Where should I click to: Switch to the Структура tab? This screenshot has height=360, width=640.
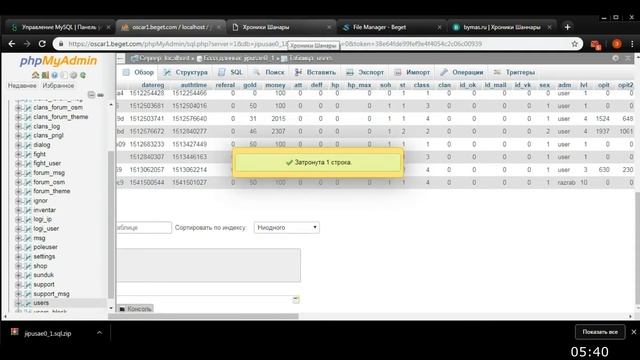pos(186,72)
